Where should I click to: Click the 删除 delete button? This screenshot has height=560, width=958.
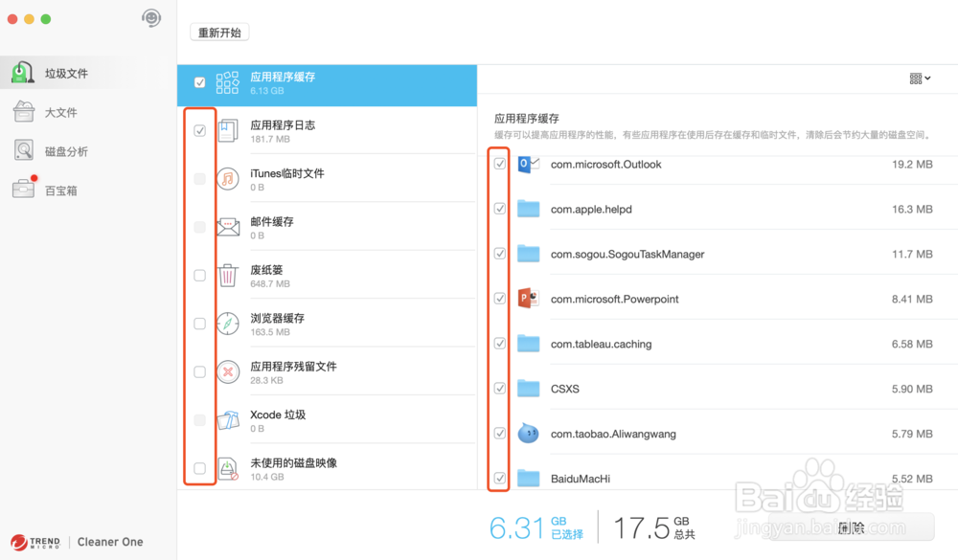coord(851,527)
